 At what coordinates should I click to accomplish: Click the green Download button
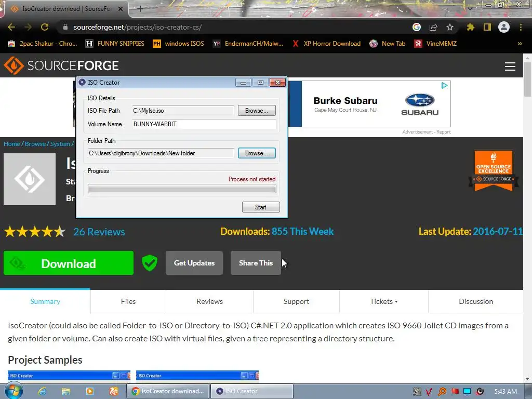(x=69, y=263)
